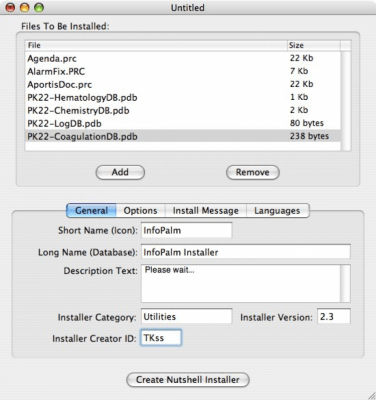The image size is (376, 400).
Task: Click the Remove button
Action: tap(253, 172)
